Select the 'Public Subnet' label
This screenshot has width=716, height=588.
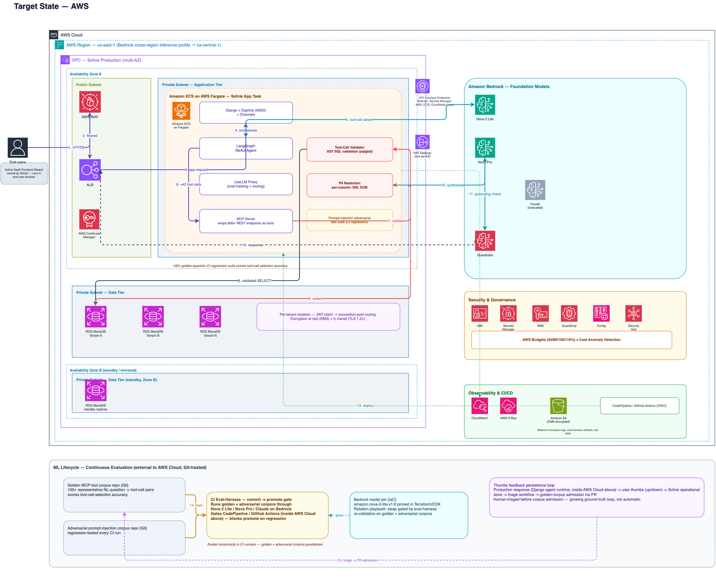[89, 85]
